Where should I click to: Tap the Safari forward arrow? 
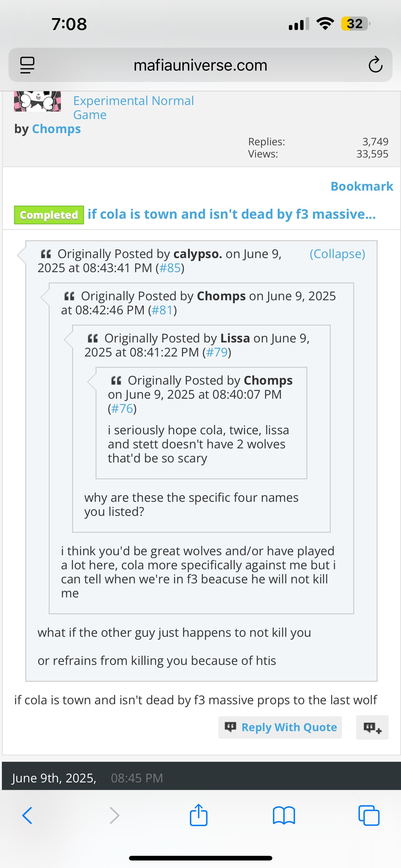coord(115,816)
